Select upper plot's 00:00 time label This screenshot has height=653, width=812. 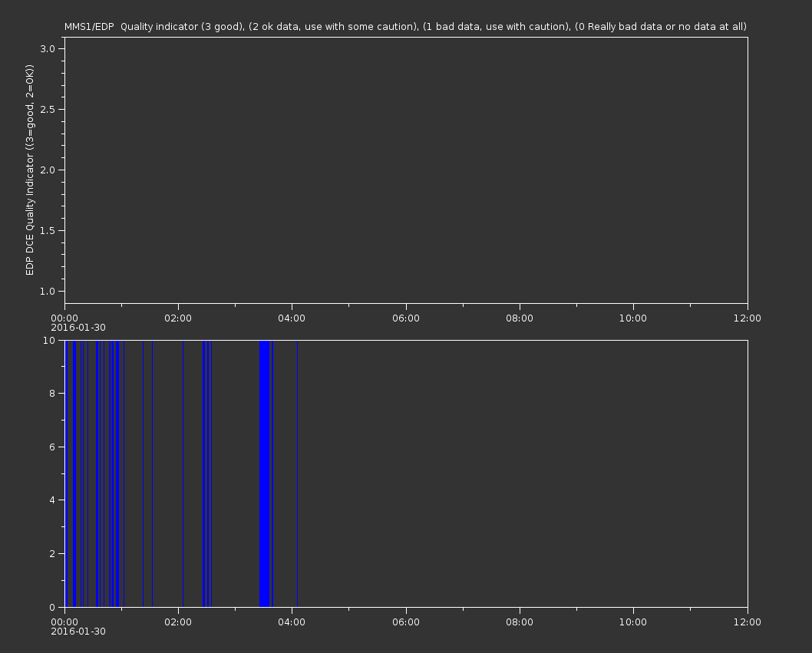point(64,318)
